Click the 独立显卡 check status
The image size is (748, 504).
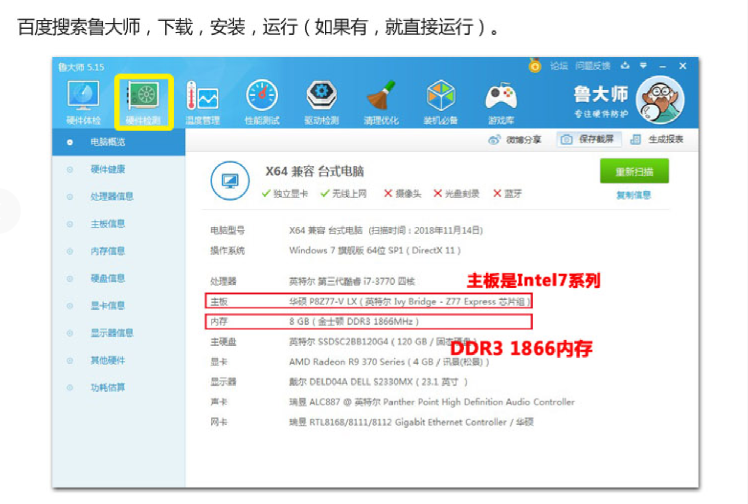285,194
